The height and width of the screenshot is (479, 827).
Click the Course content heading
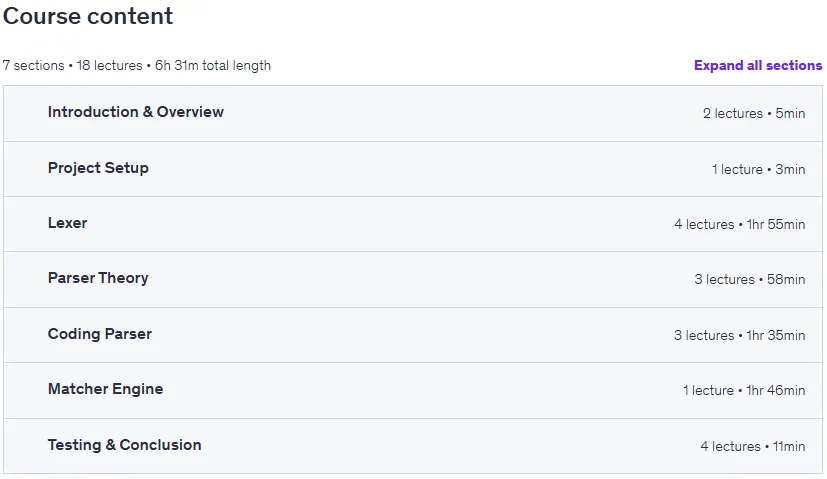[88, 16]
